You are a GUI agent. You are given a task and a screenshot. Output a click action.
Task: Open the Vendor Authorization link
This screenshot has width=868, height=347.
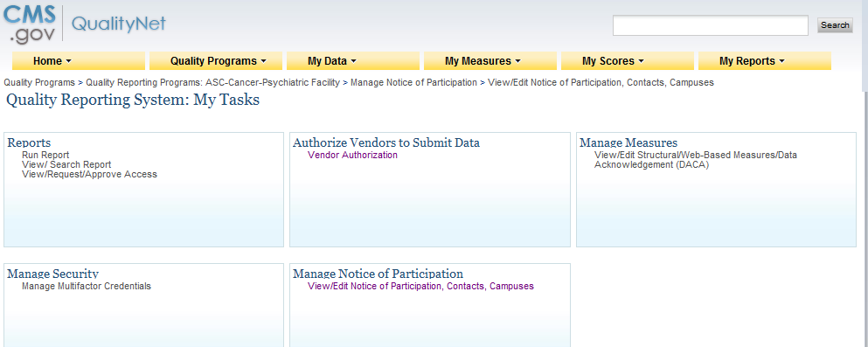click(352, 155)
